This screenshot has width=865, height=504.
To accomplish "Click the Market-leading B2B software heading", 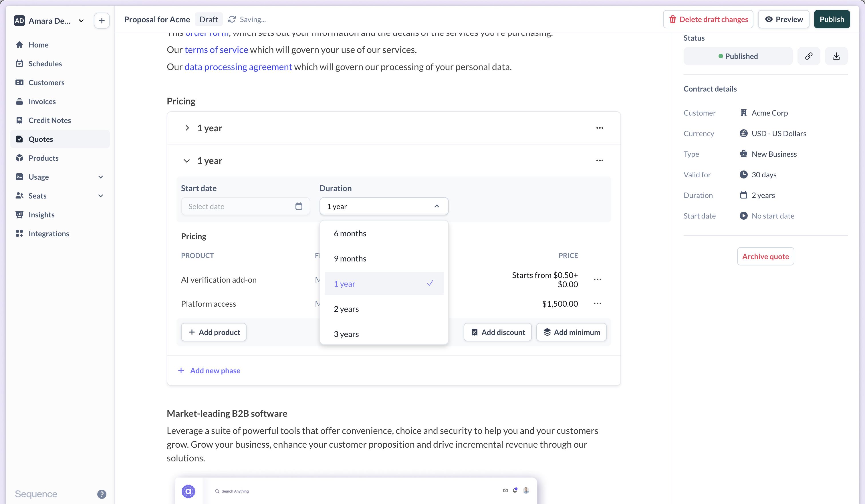I will click(227, 413).
